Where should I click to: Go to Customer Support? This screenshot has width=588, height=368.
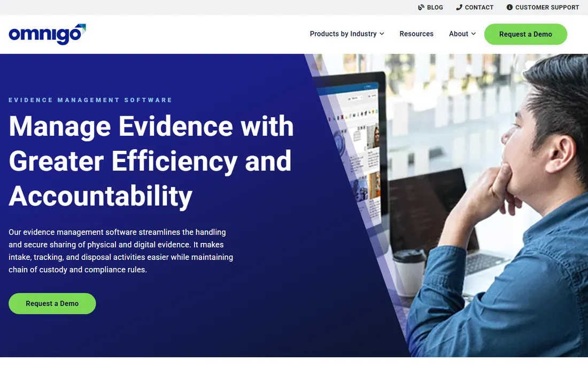click(543, 7)
